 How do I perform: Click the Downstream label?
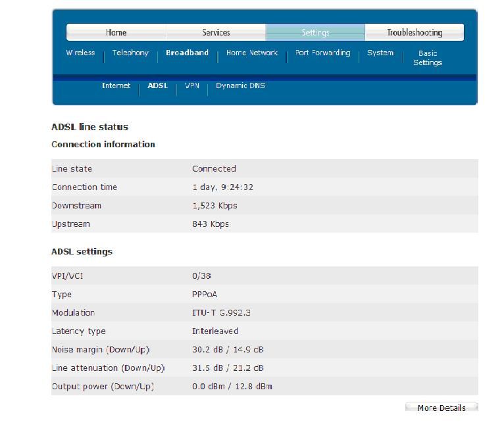click(76, 206)
